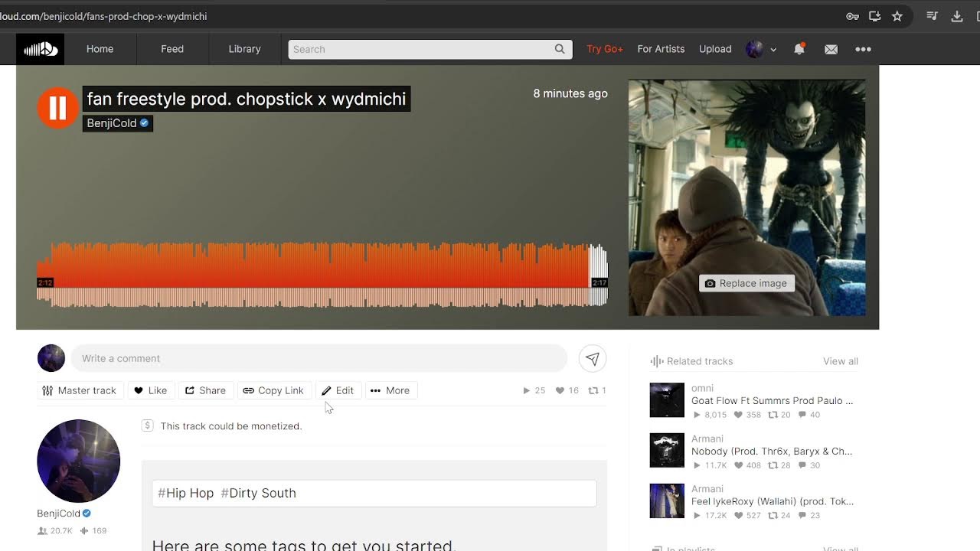
Task: Click Goat Flow track thumbnail
Action: [667, 400]
